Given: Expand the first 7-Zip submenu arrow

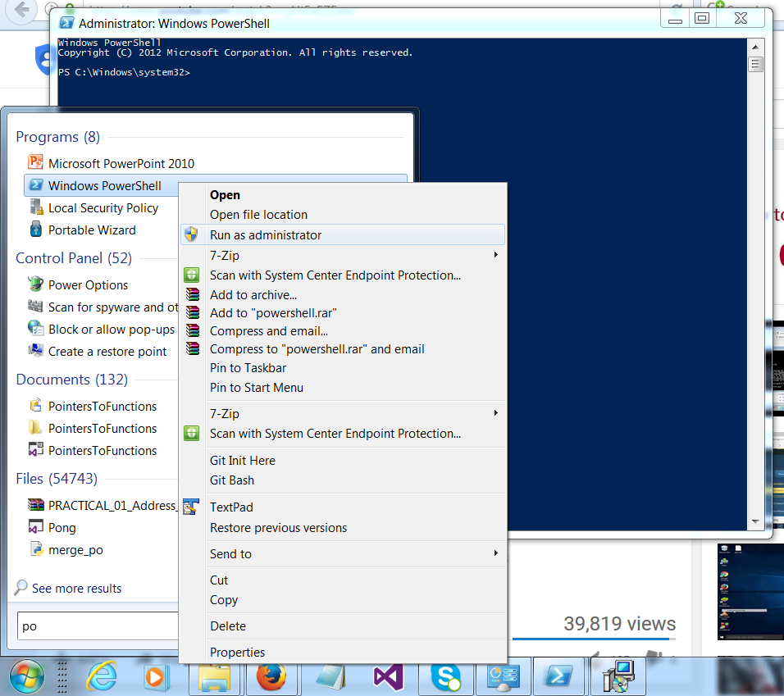Looking at the screenshot, I should (x=495, y=255).
